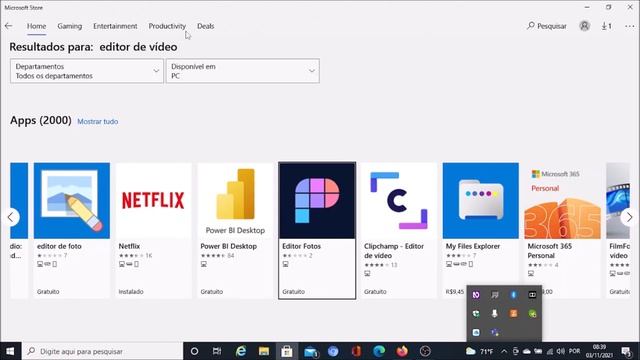The image size is (640, 360).
Task: Collapse the hidden tray icons chevron
Action: click(504, 351)
